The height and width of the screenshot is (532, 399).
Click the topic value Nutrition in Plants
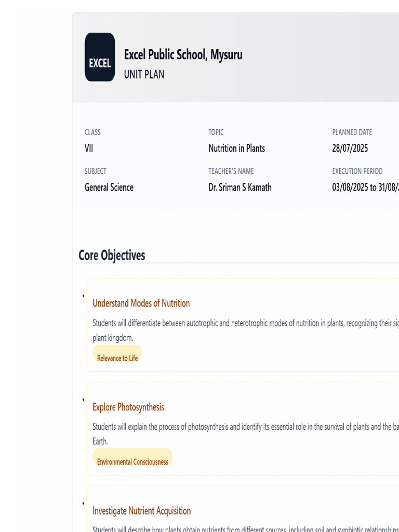pos(236,148)
